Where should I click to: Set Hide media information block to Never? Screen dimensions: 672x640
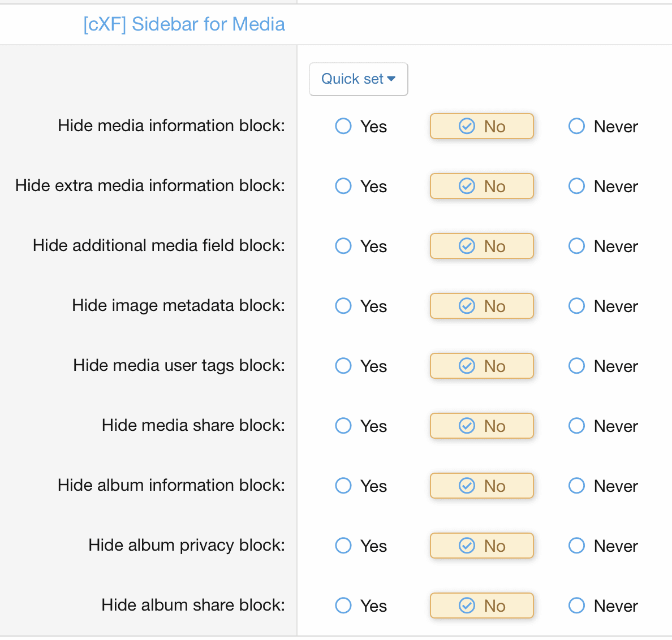click(576, 126)
